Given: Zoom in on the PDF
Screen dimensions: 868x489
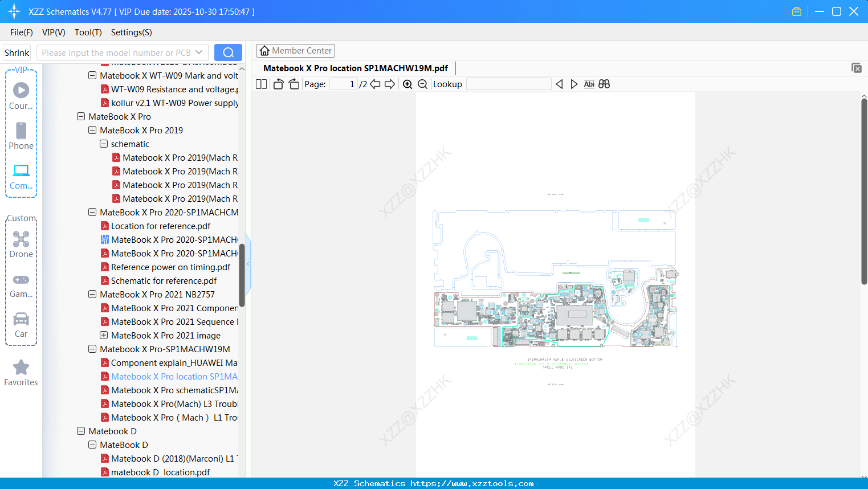Looking at the screenshot, I should (407, 84).
